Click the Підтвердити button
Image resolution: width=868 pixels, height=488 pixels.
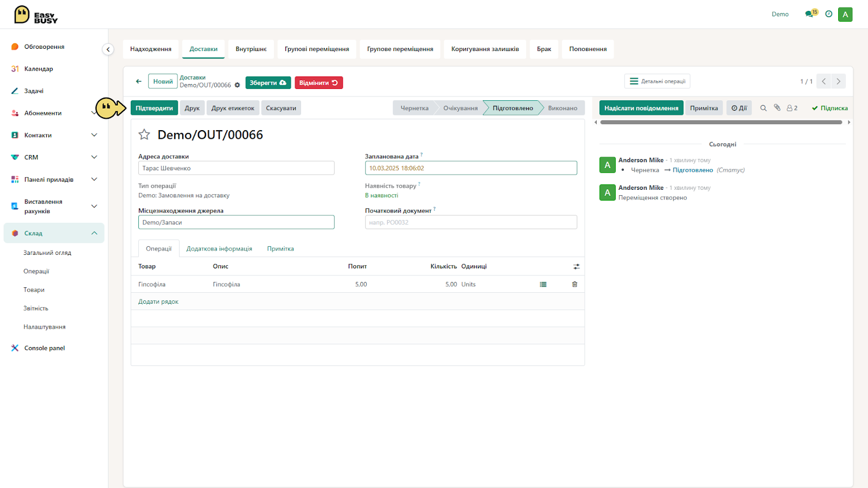click(x=154, y=108)
